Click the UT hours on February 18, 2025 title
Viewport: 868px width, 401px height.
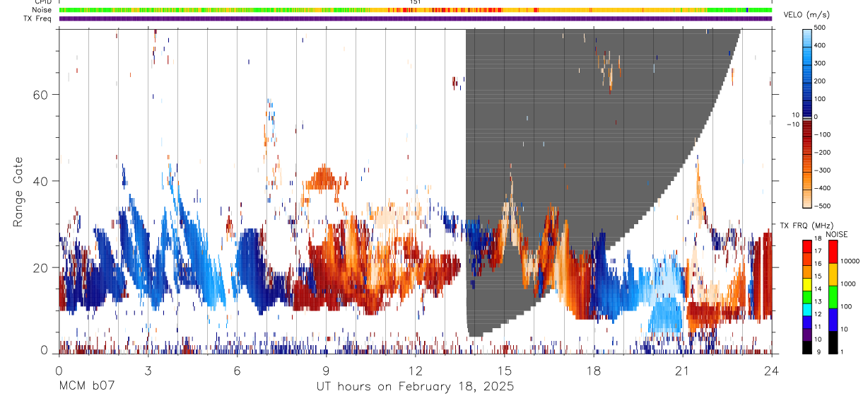point(415,387)
